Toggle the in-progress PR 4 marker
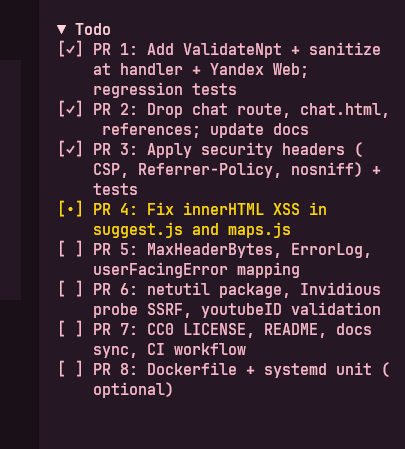The height and width of the screenshot is (449, 405). pos(70,210)
